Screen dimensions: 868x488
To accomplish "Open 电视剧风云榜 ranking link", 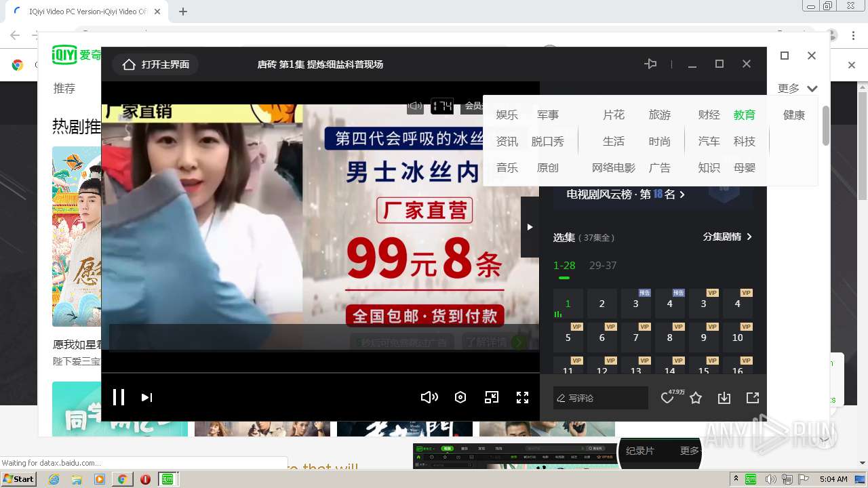I will tap(626, 195).
